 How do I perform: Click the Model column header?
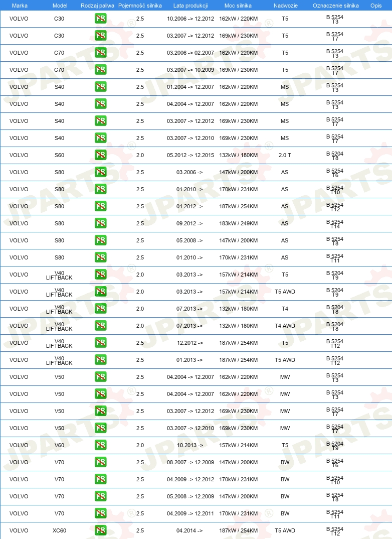60,6
